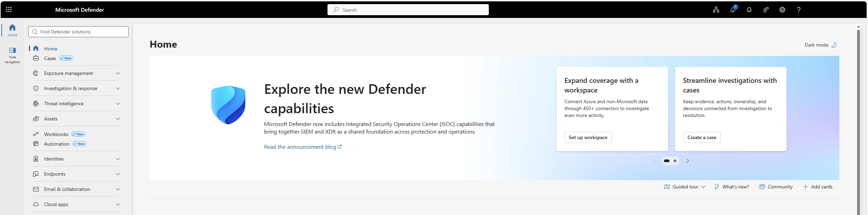
Task: Open the Guided tour dropdown arrow
Action: (703, 187)
